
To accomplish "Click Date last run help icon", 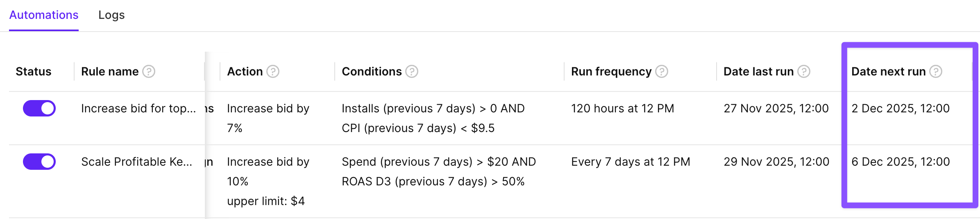I will [x=804, y=72].
